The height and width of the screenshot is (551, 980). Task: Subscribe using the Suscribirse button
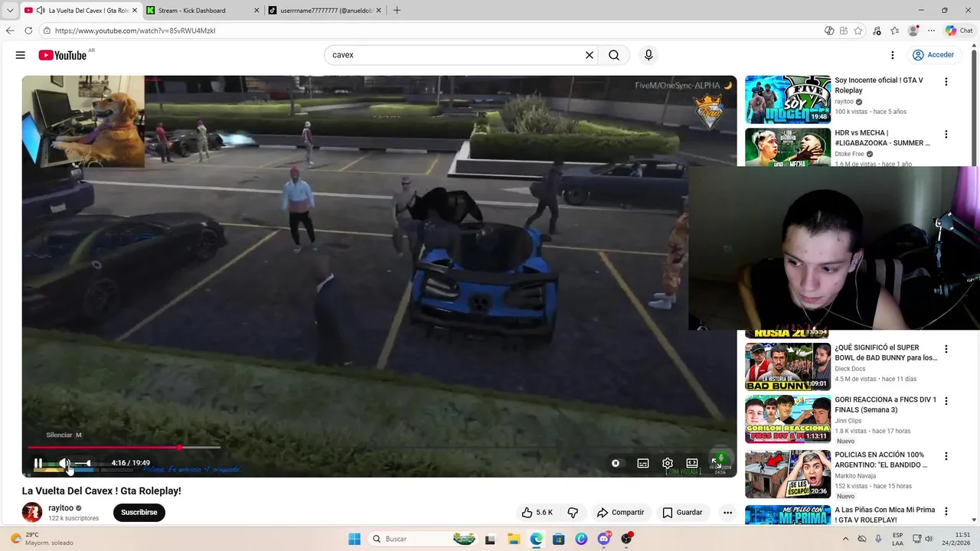139,512
